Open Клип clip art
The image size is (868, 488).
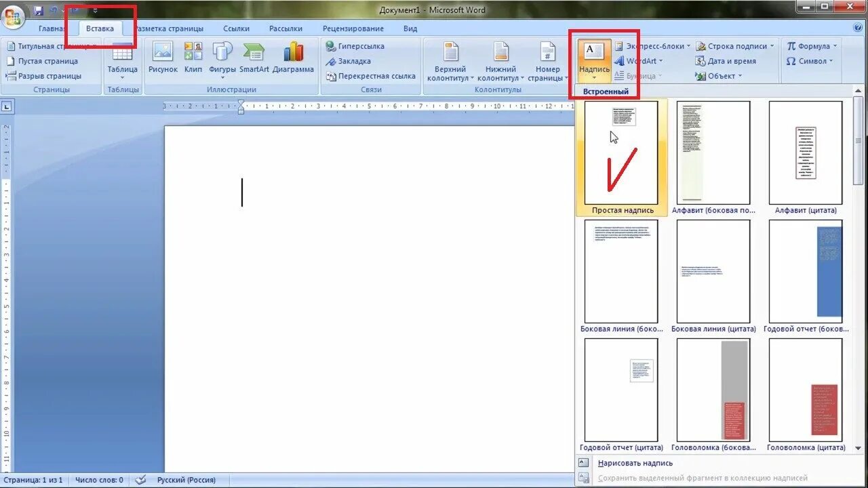click(193, 58)
